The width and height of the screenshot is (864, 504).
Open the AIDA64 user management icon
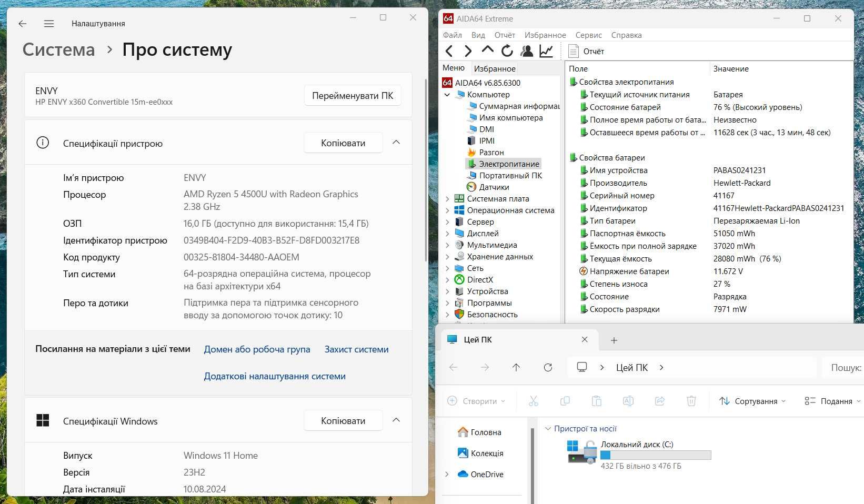[526, 51]
